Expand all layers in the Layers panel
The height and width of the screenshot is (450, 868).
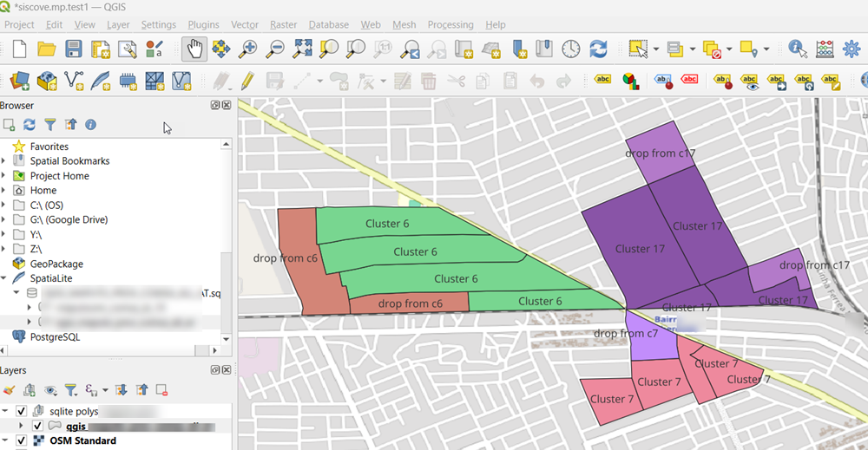[121, 390]
